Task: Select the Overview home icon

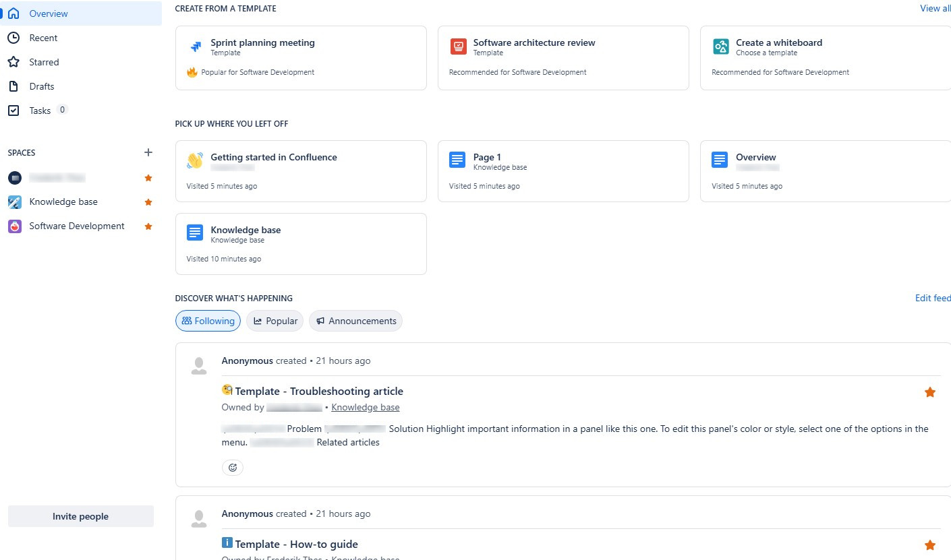Action: point(14,13)
